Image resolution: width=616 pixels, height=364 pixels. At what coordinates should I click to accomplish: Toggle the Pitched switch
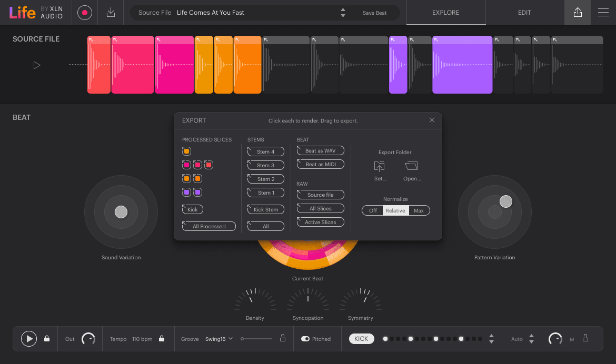coord(305,339)
